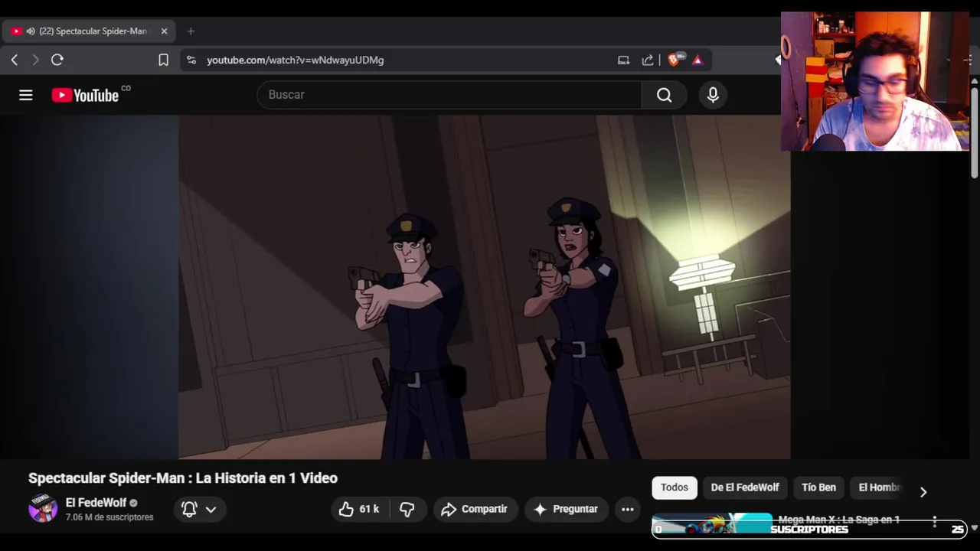Screen dimensions: 980x551
Task: Click the browser forward arrow
Action: 35,60
